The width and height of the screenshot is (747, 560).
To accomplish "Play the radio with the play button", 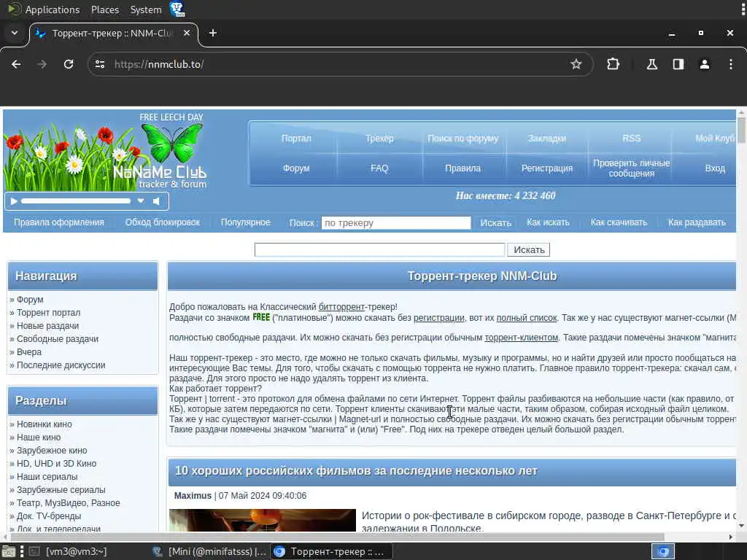I will (14, 201).
